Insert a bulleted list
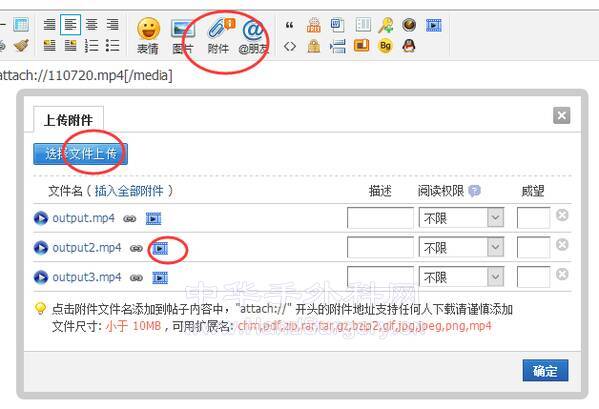Screen dimensions: 599x409 tap(112, 45)
